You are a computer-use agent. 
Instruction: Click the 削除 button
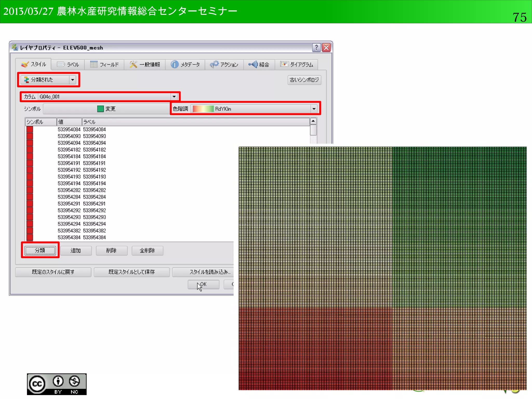tap(112, 251)
